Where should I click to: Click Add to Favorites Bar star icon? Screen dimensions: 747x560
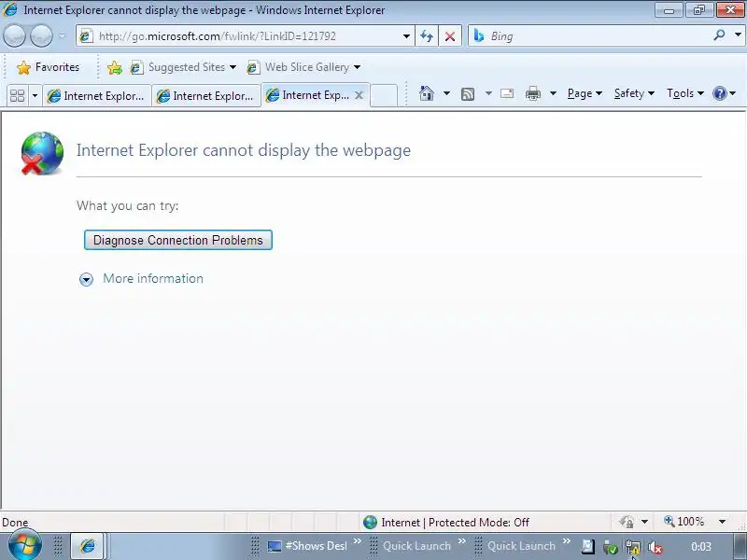[x=115, y=67]
